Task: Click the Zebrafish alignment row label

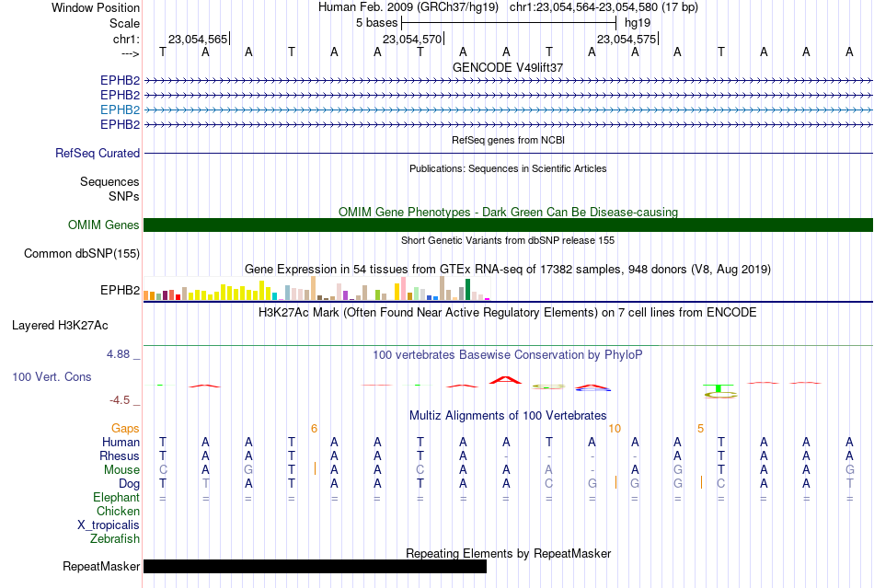Action: 115,539
